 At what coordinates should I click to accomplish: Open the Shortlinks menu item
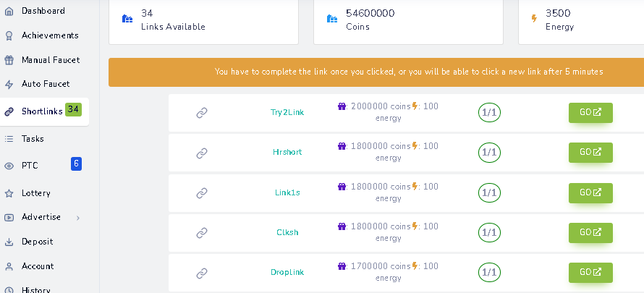pos(42,111)
